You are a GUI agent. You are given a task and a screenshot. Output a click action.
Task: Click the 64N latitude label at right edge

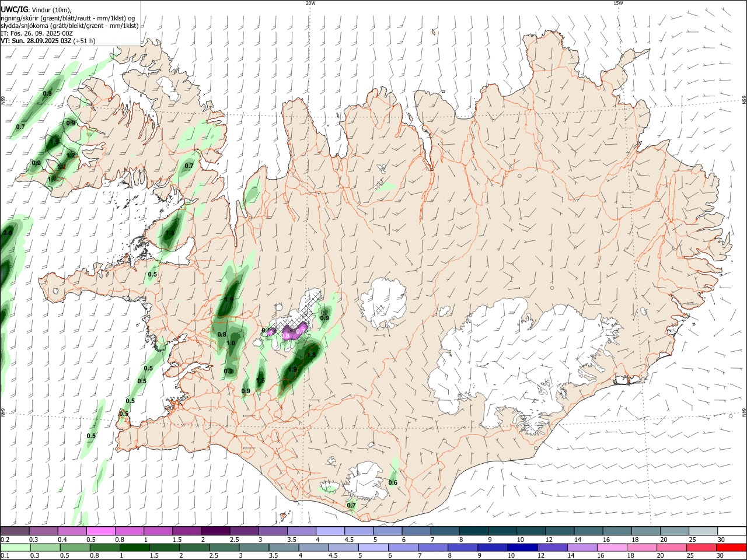point(744,413)
